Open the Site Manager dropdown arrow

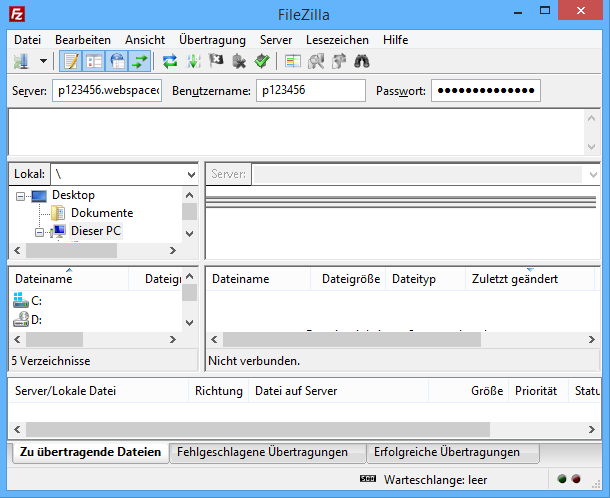tap(43, 61)
